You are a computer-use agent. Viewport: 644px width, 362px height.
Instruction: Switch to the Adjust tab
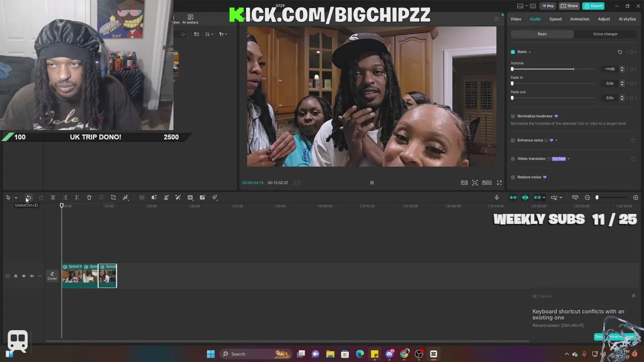pos(604,19)
